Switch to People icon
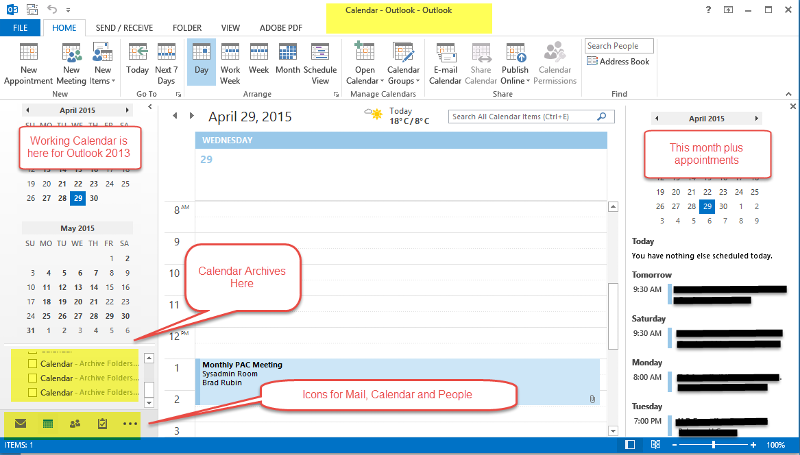 point(75,423)
